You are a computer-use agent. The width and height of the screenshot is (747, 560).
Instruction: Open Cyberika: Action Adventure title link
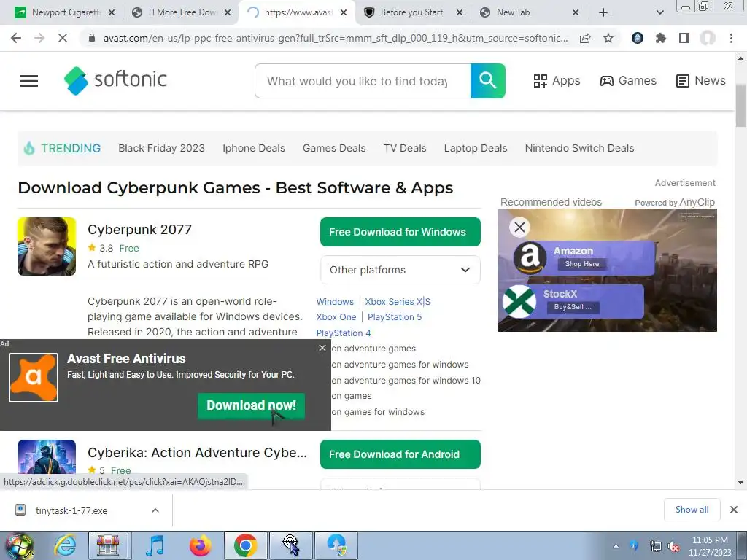pyautogui.click(x=197, y=452)
